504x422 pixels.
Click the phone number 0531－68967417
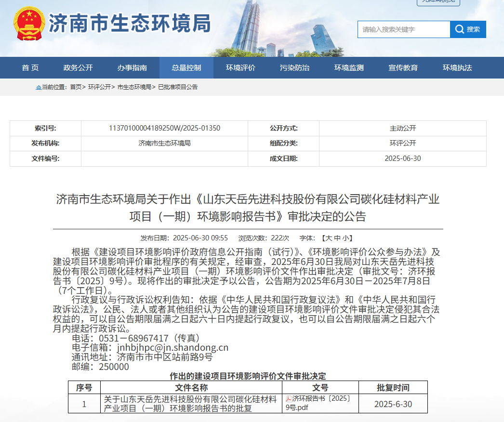click(133, 338)
